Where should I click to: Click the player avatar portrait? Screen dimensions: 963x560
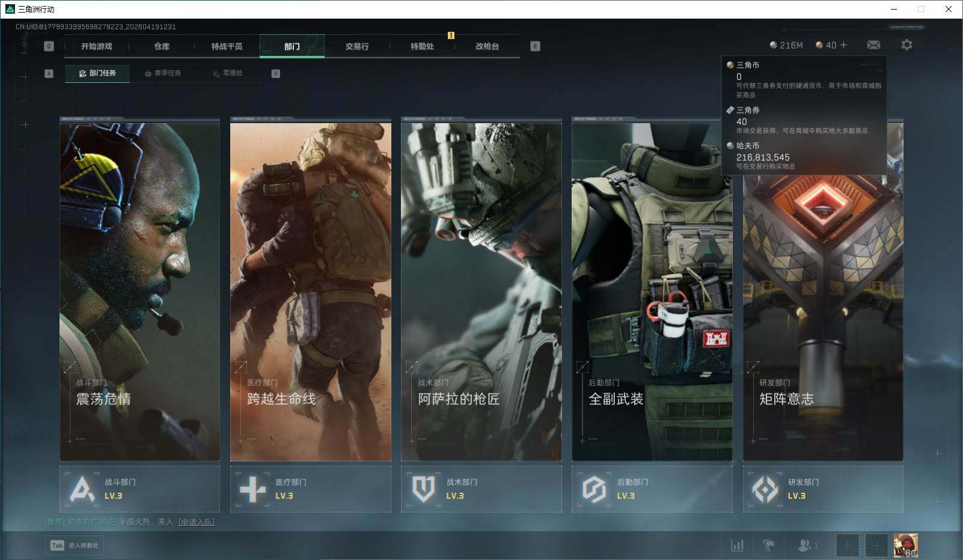pyautogui.click(x=905, y=546)
